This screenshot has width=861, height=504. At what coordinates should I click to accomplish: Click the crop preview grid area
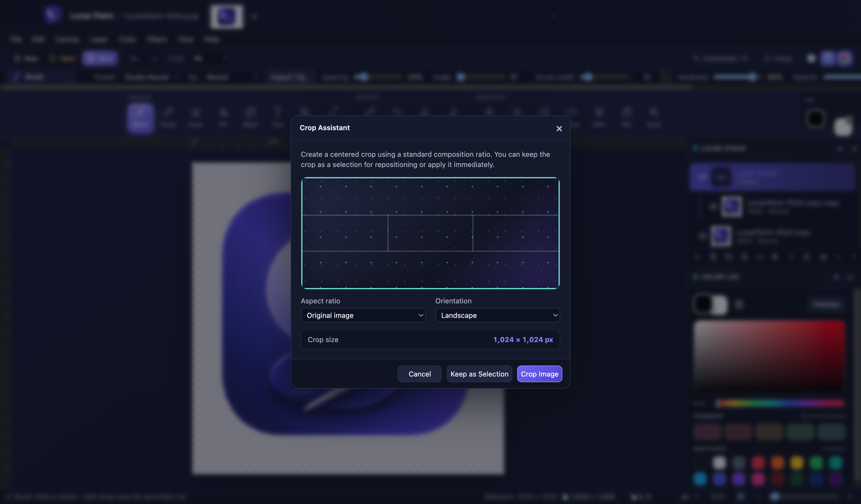[430, 233]
